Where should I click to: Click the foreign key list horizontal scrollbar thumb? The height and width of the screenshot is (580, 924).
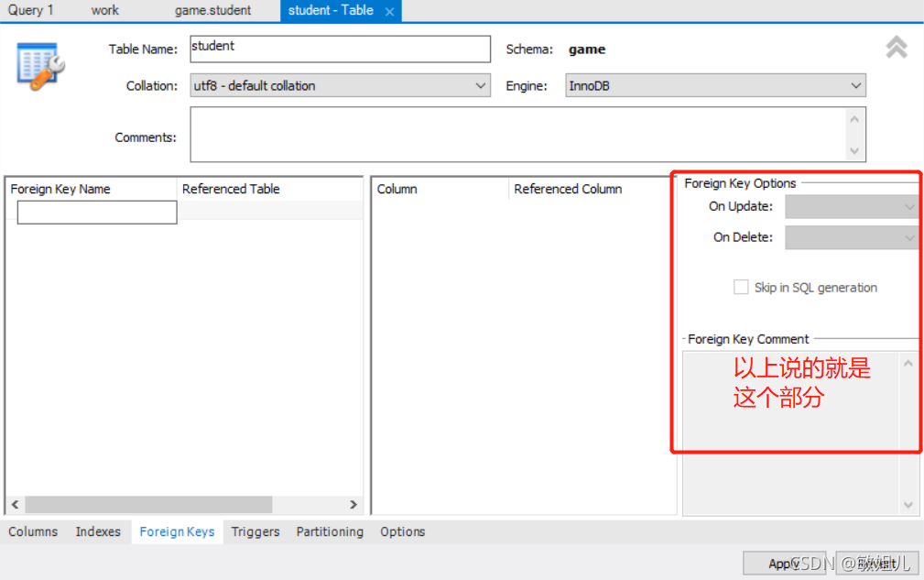tap(148, 505)
